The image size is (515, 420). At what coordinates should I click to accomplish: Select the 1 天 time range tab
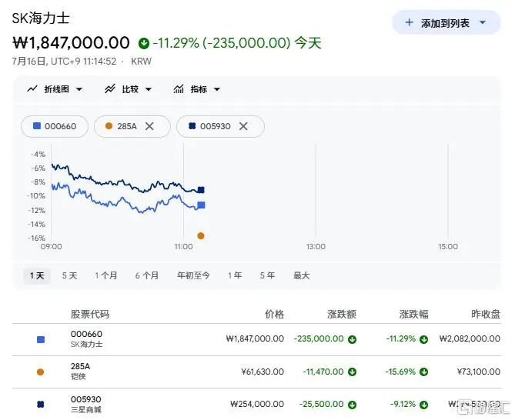point(37,275)
